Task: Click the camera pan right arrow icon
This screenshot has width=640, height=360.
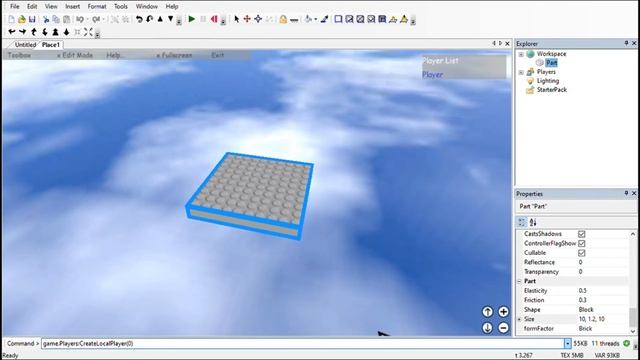Action: pyautogui.click(x=22, y=32)
